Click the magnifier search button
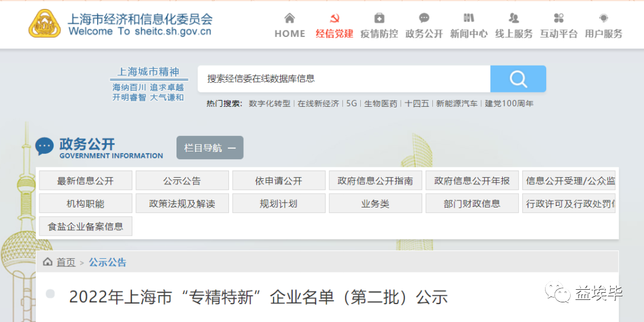 coord(518,79)
